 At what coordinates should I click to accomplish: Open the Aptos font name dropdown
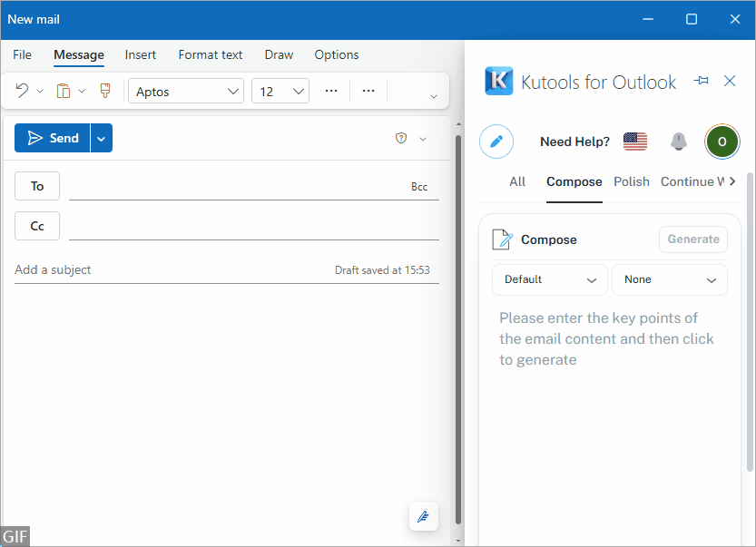point(186,92)
